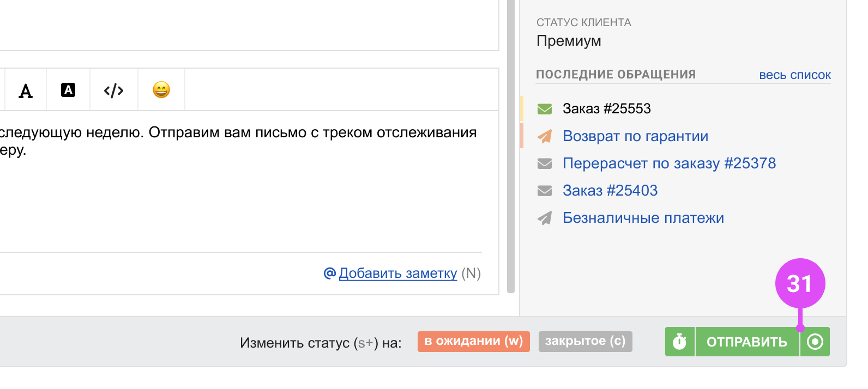This screenshot has width=868, height=389.
Task: Open 'Перерасчет по заказу #25378' ticket
Action: [669, 163]
